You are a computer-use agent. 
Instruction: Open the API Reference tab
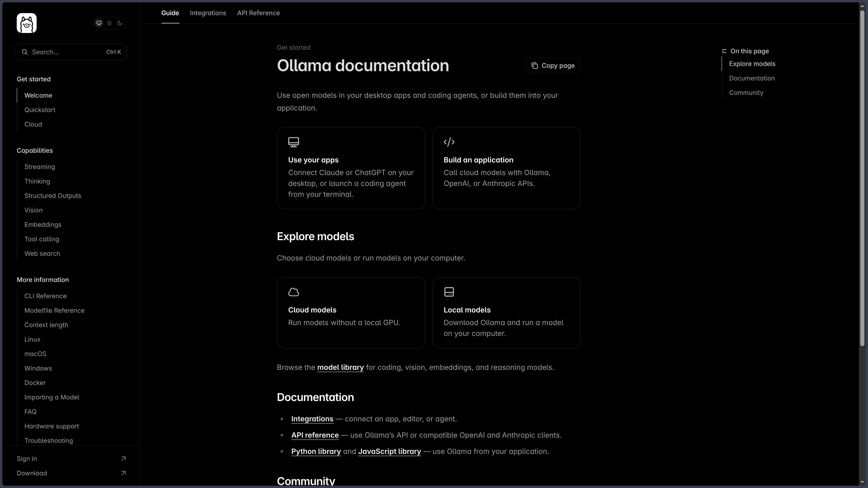[x=258, y=13]
